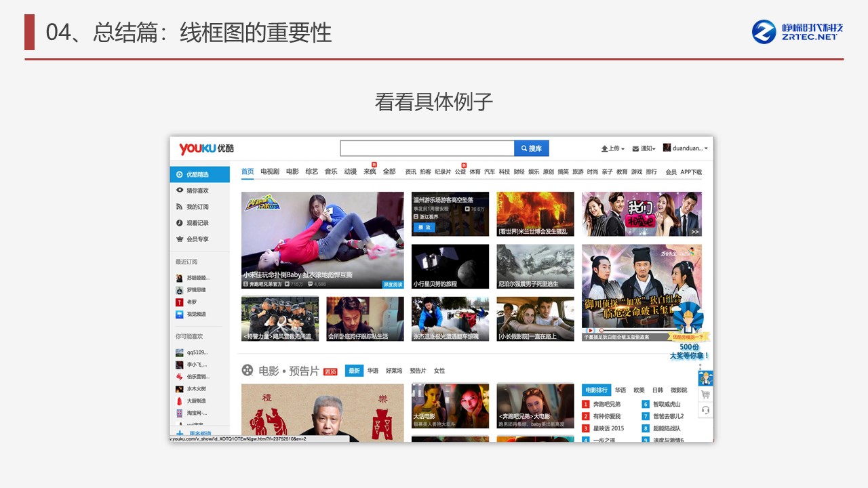Select the 综艺 navigation tab

311,171
